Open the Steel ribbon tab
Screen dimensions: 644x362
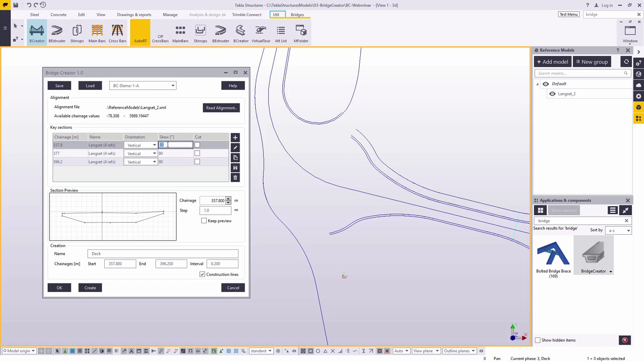[x=34, y=15]
